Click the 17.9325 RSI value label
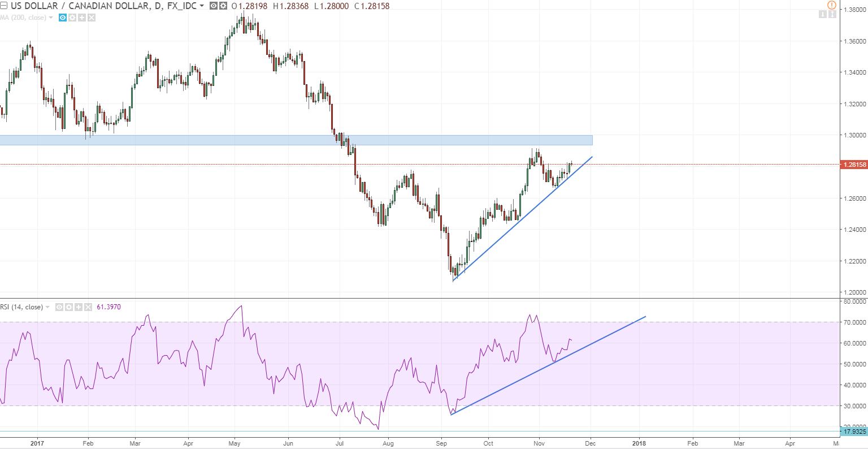868x449 pixels. click(x=854, y=431)
